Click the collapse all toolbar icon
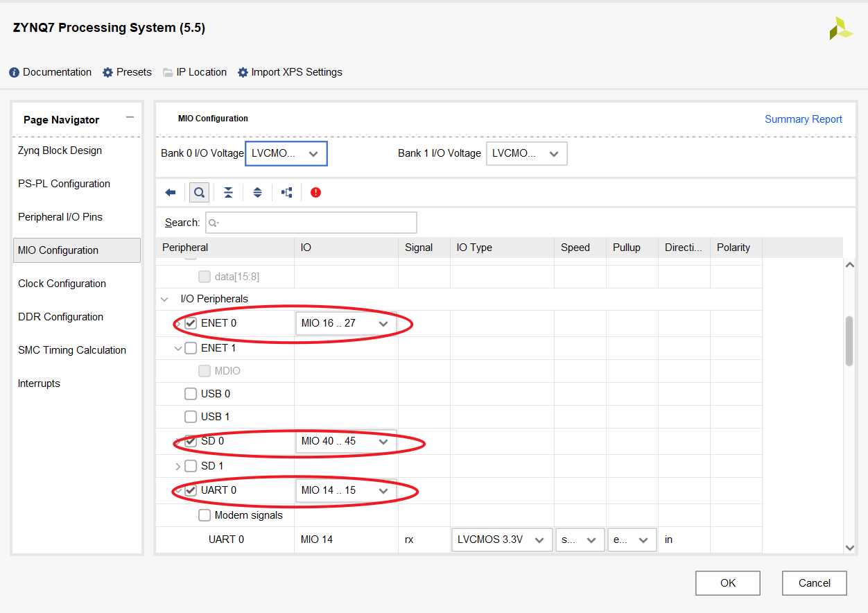This screenshot has height=613, width=868. (228, 193)
